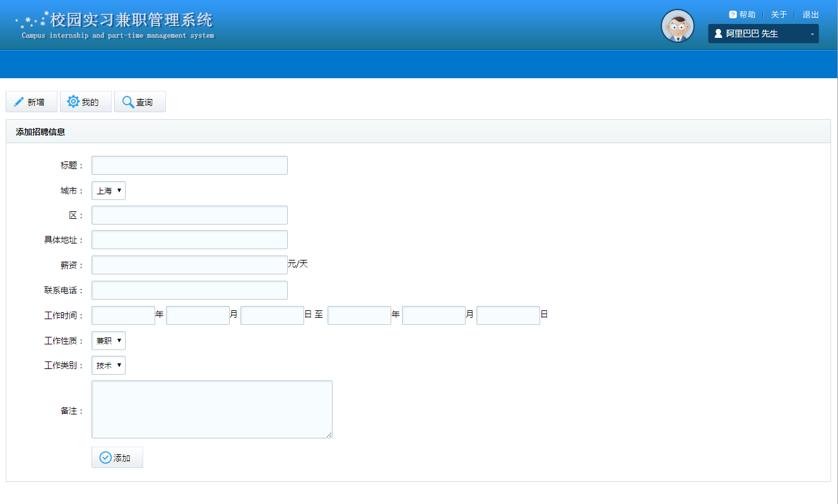838x504 pixels.
Task: Click the 添加招聘信息 panel heading
Action: 40,132
